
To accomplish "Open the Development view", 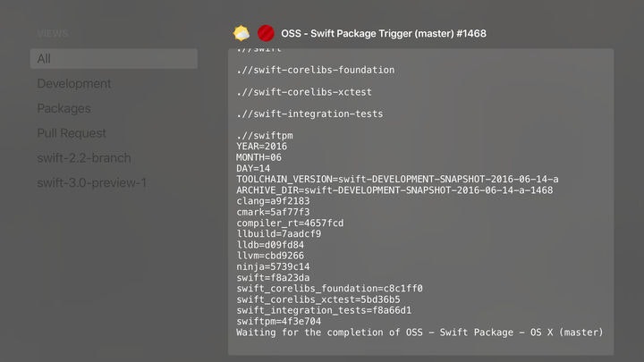I will pos(74,84).
